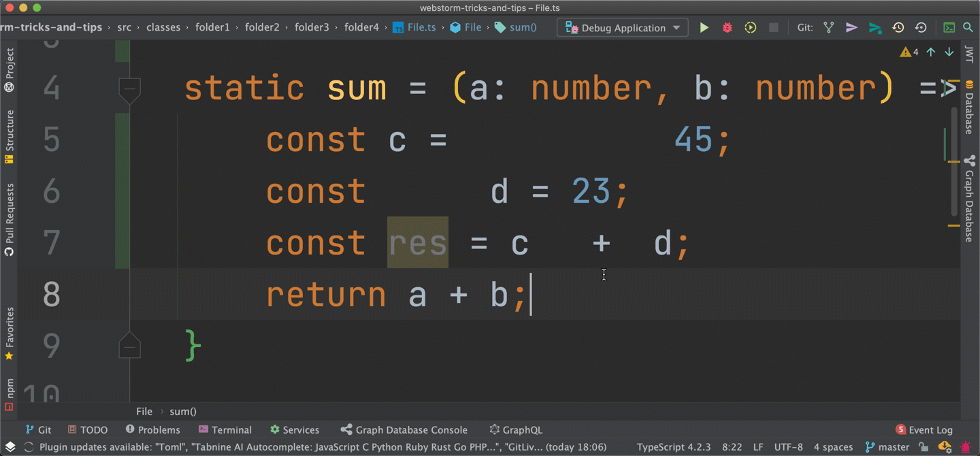This screenshot has width=980, height=456.
Task: Click the 8:22 line column indicator
Action: 732,447
